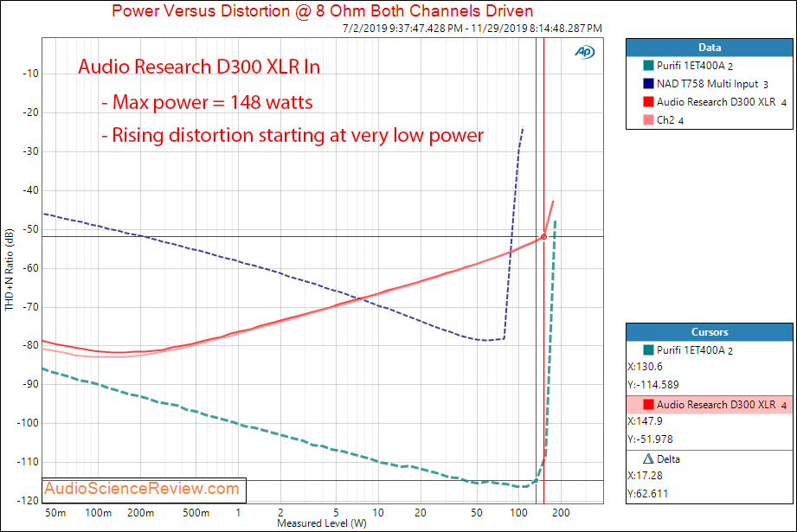Screen dimensions: 797x532
Task: Click the Y-axis tick label -70
Action: (x=30, y=307)
